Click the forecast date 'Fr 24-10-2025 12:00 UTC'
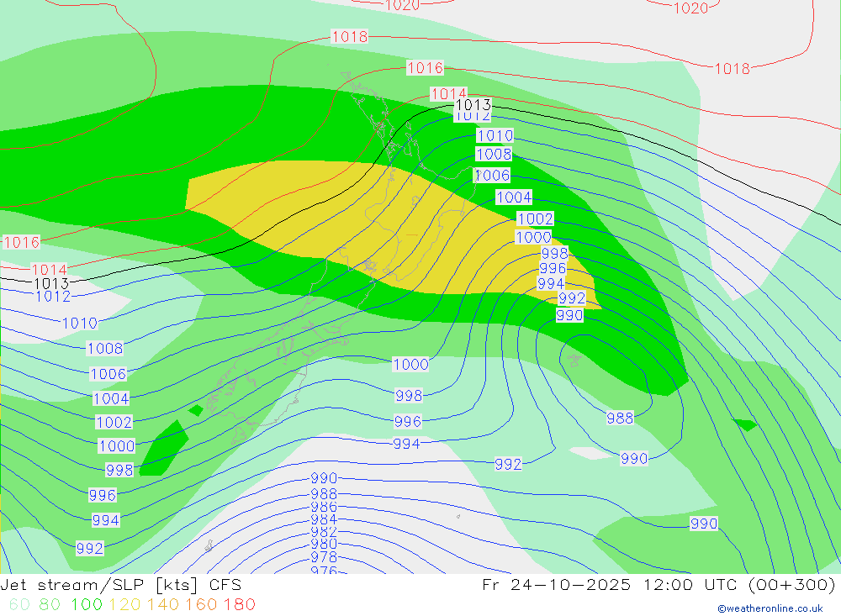Viewport: 841px width, 616px height. point(611,584)
